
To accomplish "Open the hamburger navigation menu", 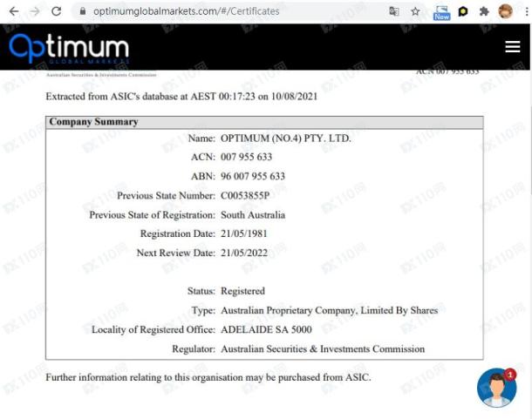I will pyautogui.click(x=512, y=47).
